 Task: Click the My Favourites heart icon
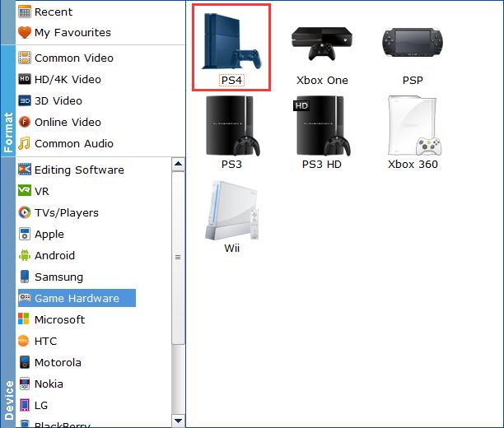tap(25, 32)
